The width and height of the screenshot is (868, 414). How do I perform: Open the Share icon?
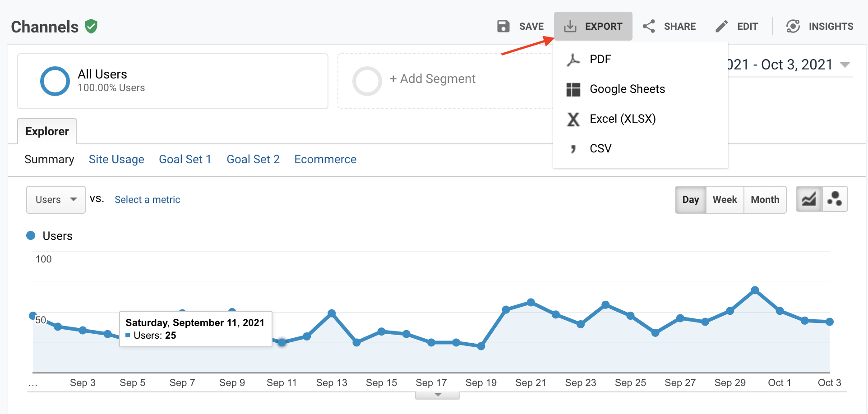click(649, 26)
